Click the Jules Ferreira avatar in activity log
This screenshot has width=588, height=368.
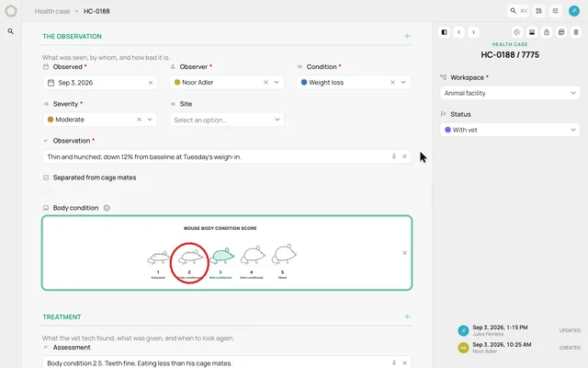pos(463,330)
